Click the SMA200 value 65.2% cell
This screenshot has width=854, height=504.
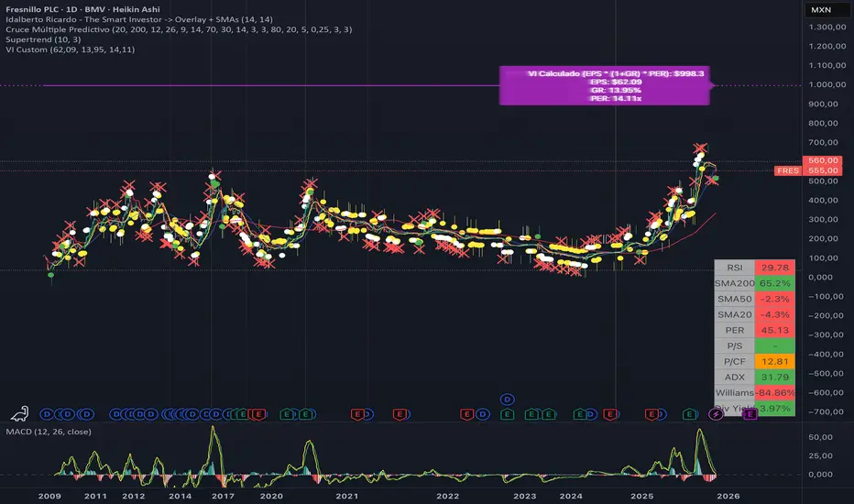[x=774, y=283]
